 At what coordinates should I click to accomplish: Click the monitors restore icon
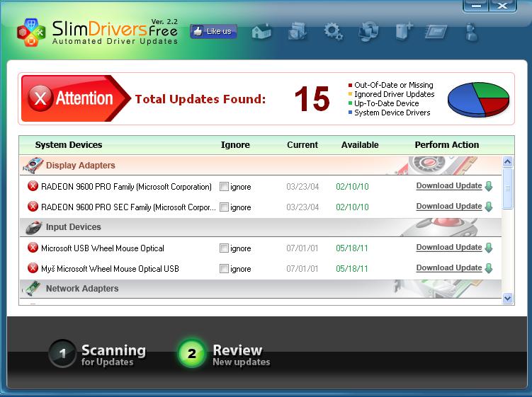point(368,31)
